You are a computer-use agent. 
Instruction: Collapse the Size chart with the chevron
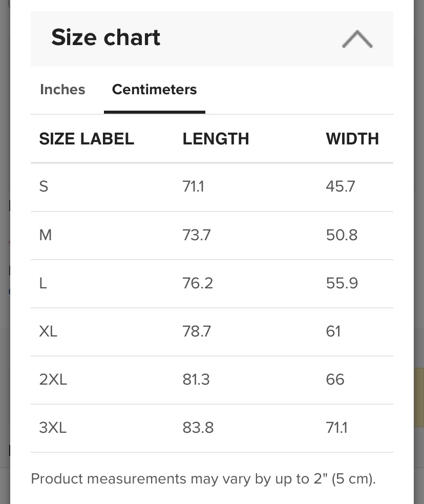pos(357,39)
